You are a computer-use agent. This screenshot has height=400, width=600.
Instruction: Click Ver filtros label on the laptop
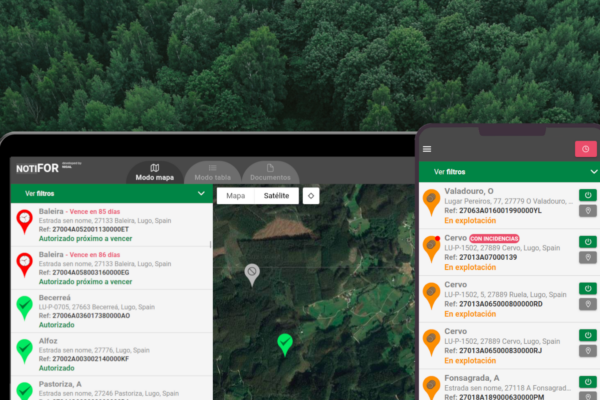click(x=39, y=194)
